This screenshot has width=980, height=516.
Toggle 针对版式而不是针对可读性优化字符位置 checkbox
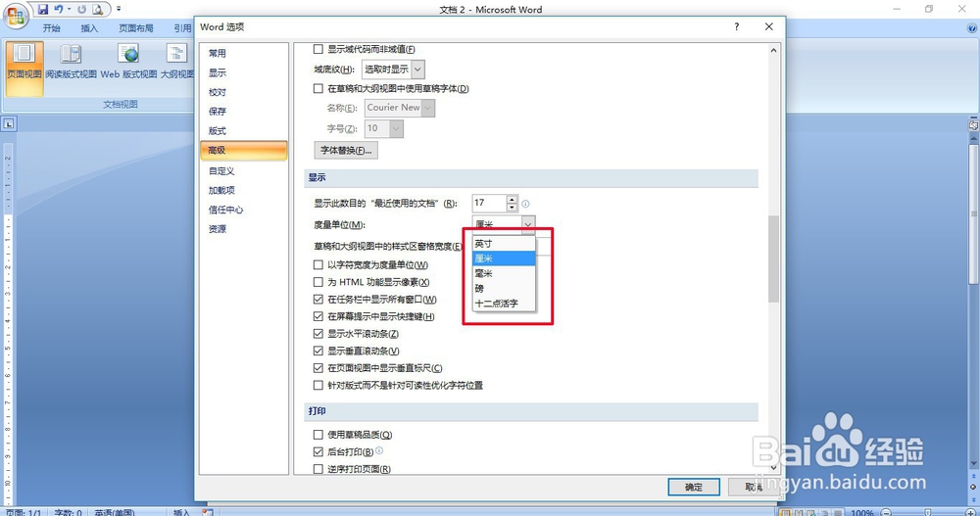click(318, 385)
